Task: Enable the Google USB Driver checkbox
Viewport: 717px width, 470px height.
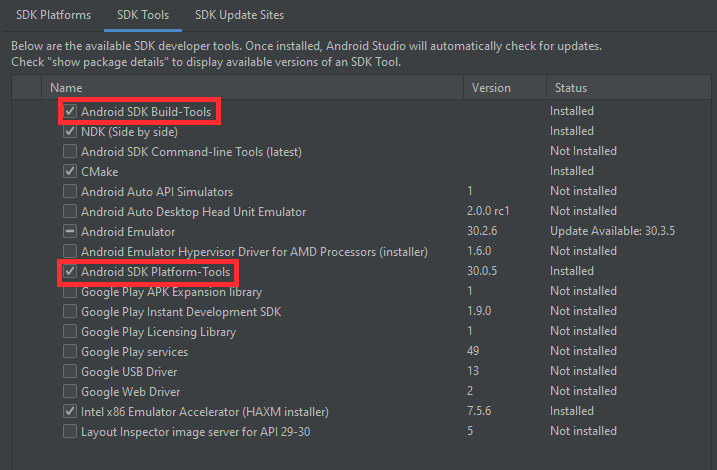Action: pyautogui.click(x=70, y=372)
